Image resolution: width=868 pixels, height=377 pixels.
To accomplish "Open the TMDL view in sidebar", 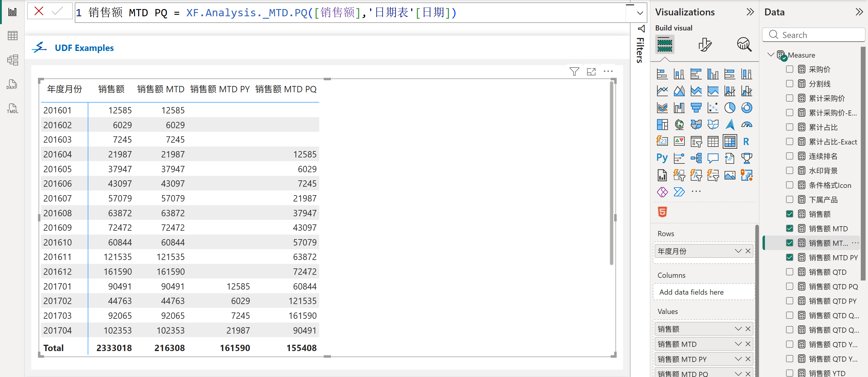I will 12,109.
